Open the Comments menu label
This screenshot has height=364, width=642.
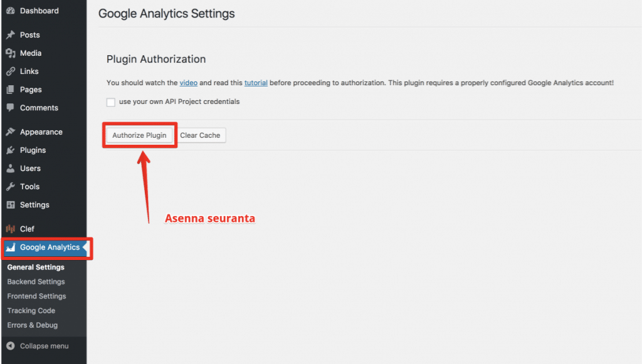point(39,108)
